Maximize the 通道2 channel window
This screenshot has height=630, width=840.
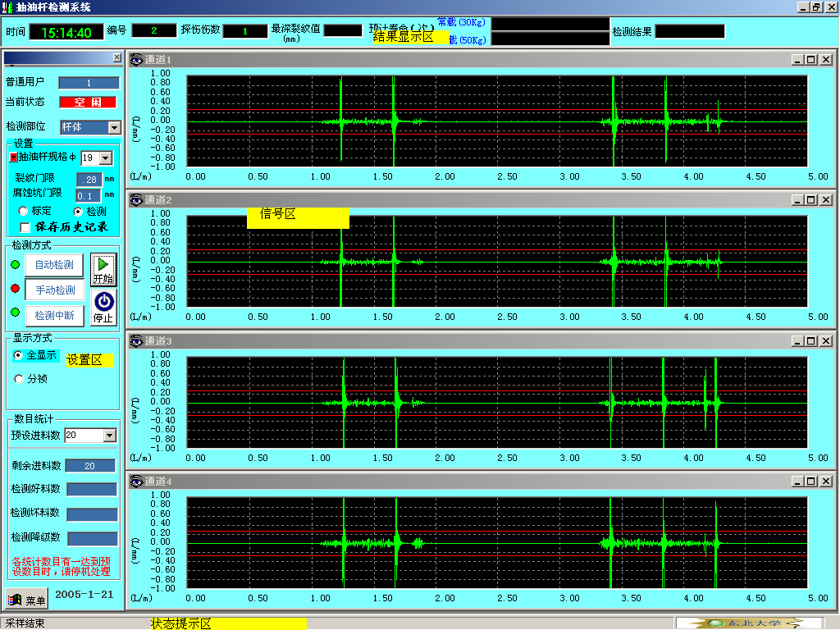click(x=810, y=200)
